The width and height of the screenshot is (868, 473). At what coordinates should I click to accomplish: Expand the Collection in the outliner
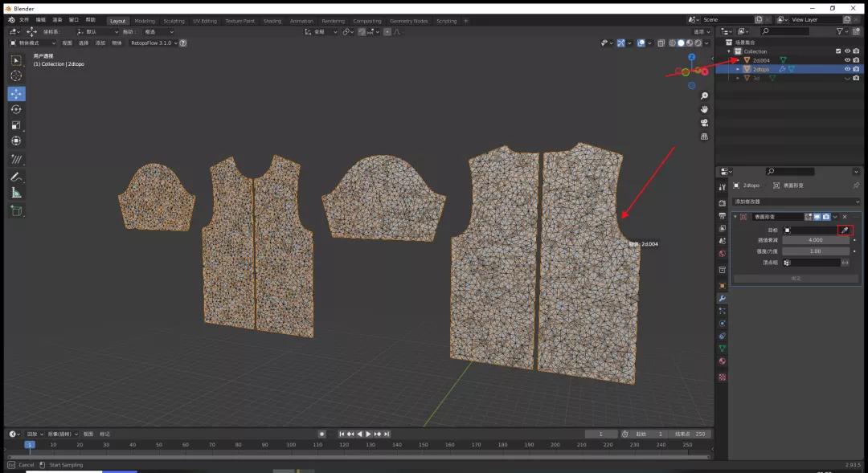pos(728,51)
